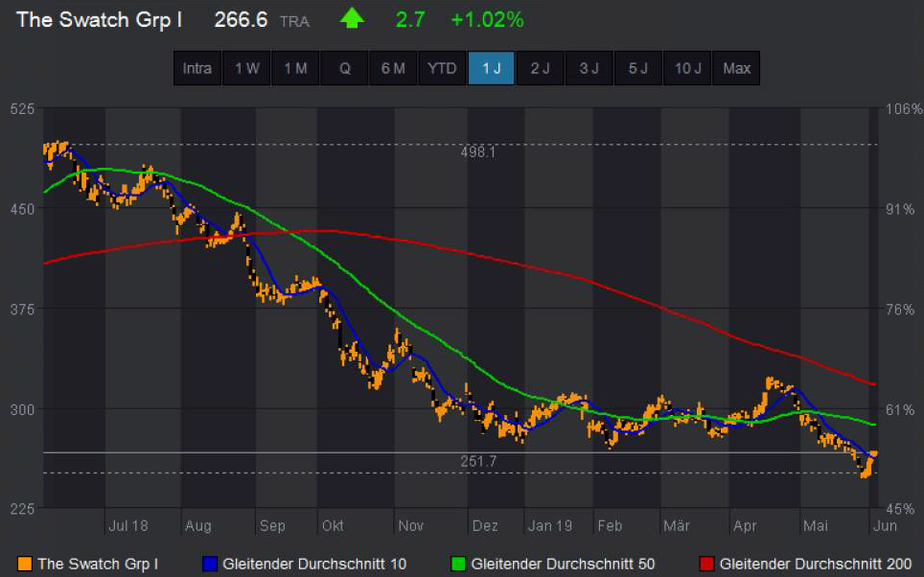Click the green up-arrow price indicator
This screenshot has height=577, width=924.
(x=351, y=18)
